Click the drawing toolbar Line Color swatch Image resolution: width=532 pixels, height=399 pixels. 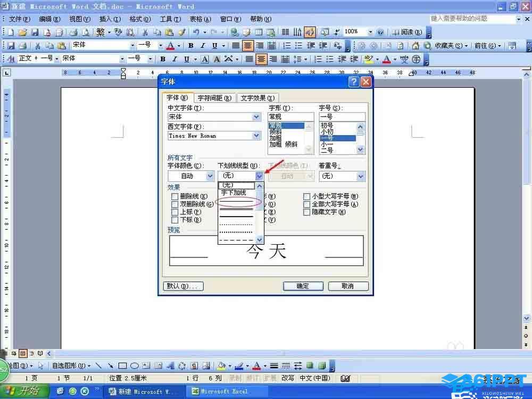(239, 366)
